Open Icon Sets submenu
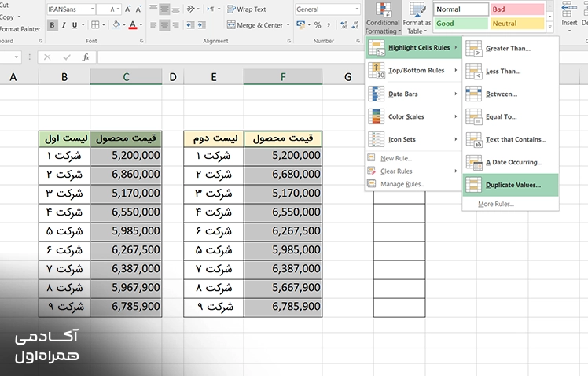Image resolution: width=588 pixels, height=376 pixels. tap(413, 139)
